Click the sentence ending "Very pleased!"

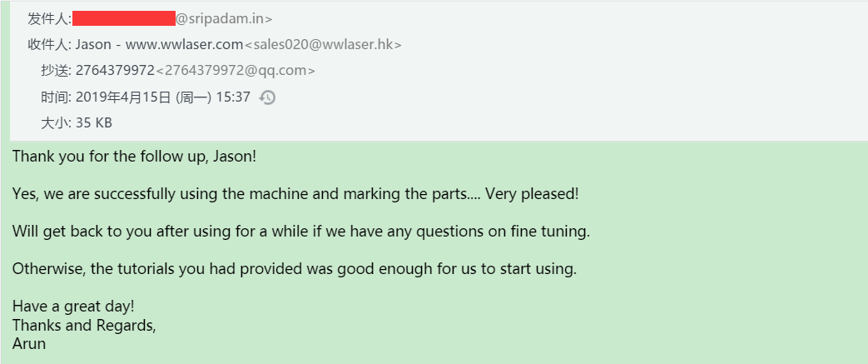tap(295, 195)
